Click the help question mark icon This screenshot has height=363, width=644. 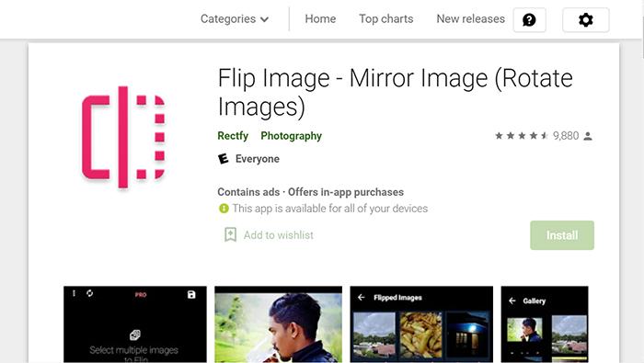click(529, 19)
